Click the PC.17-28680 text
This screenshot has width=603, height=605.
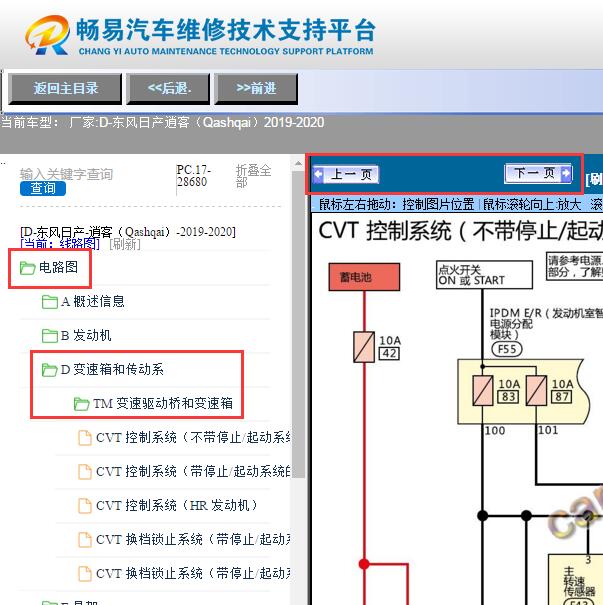click(x=193, y=176)
